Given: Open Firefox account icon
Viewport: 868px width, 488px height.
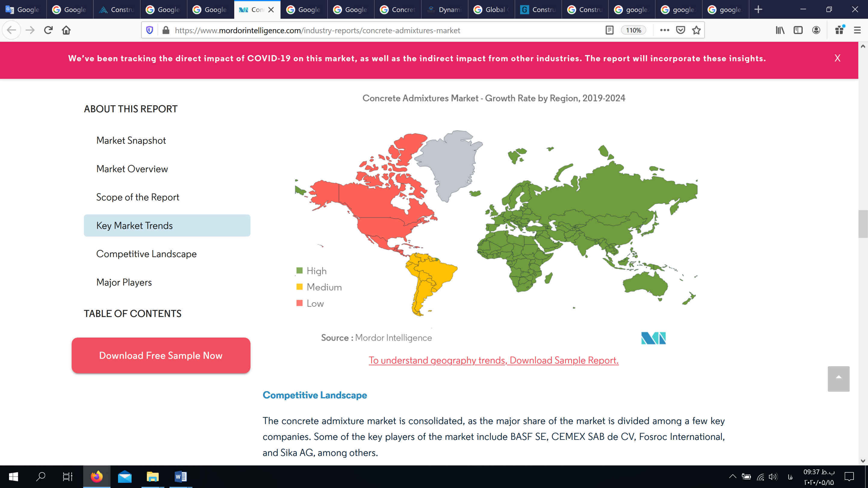Looking at the screenshot, I should (816, 30).
